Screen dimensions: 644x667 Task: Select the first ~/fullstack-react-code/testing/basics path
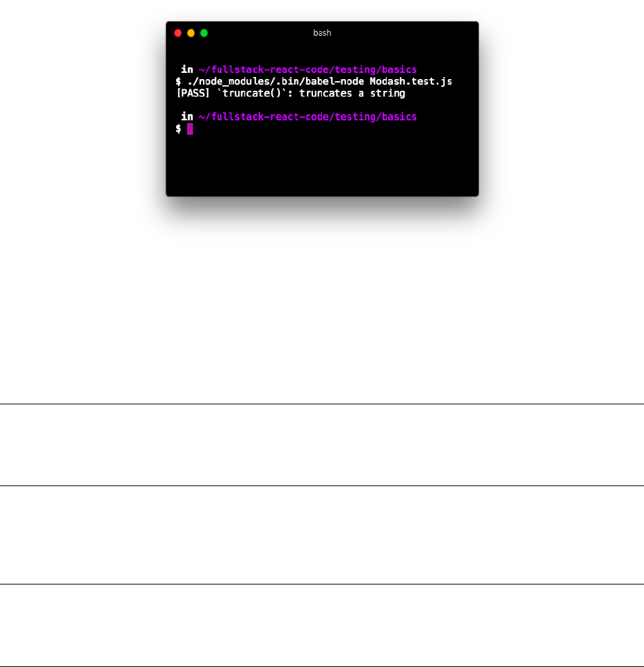point(308,69)
